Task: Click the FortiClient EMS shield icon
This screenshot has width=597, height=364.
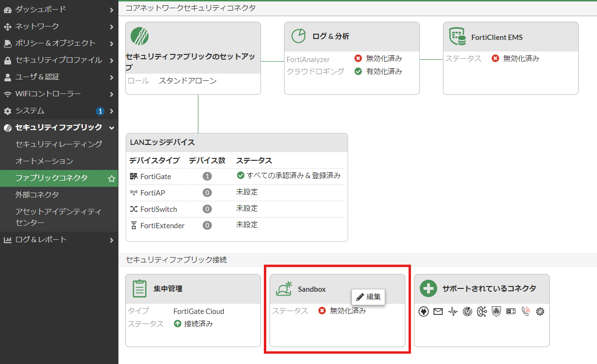Action: [x=457, y=37]
